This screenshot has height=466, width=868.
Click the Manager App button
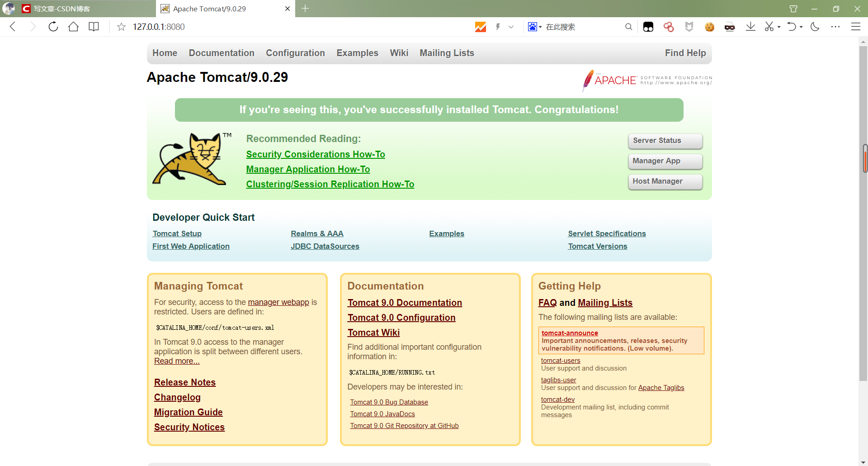coord(665,161)
